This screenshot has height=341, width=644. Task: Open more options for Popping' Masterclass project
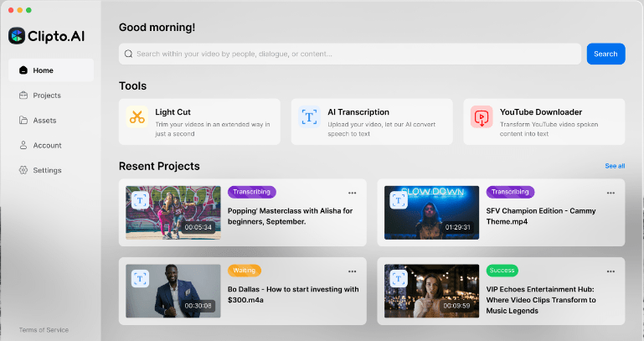tap(353, 193)
